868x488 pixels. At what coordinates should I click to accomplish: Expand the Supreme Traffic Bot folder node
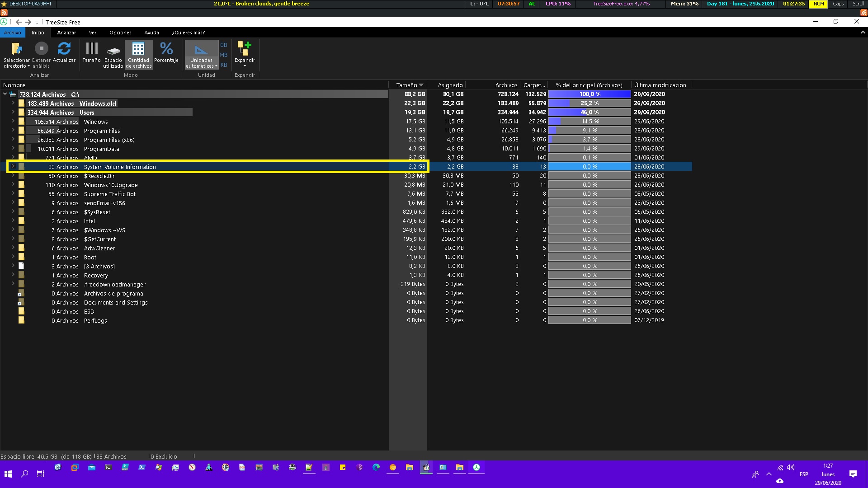(13, 194)
